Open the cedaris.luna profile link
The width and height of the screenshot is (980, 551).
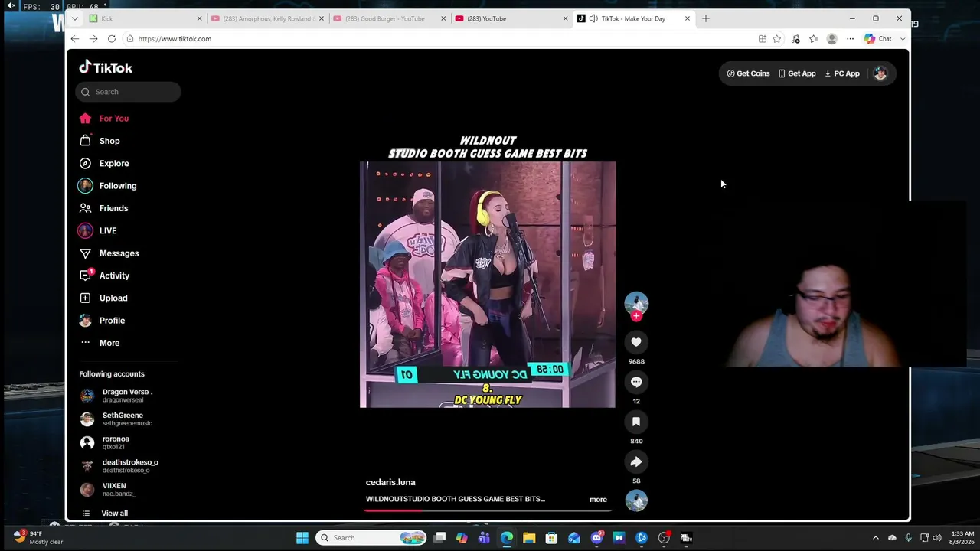click(390, 482)
